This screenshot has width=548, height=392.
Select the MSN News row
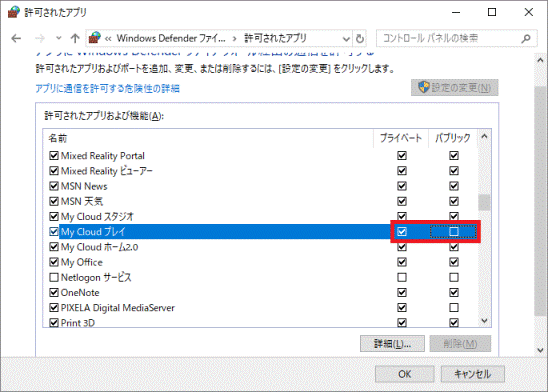coord(260,186)
